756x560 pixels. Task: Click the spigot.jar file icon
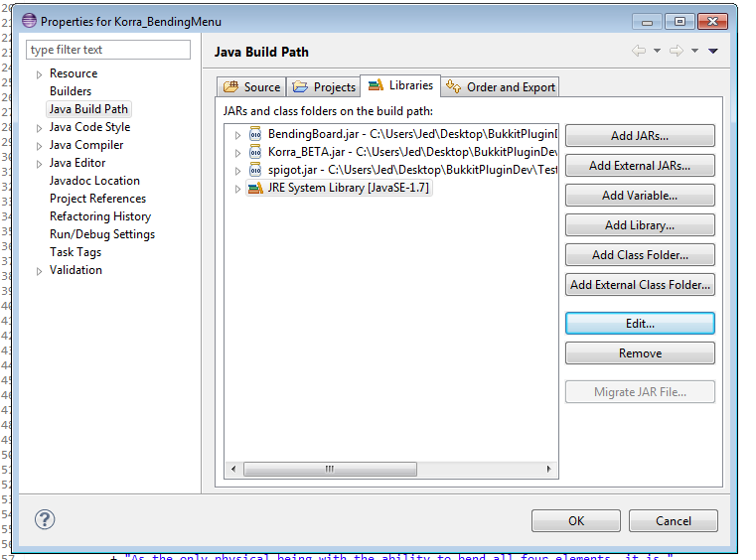[255, 170]
